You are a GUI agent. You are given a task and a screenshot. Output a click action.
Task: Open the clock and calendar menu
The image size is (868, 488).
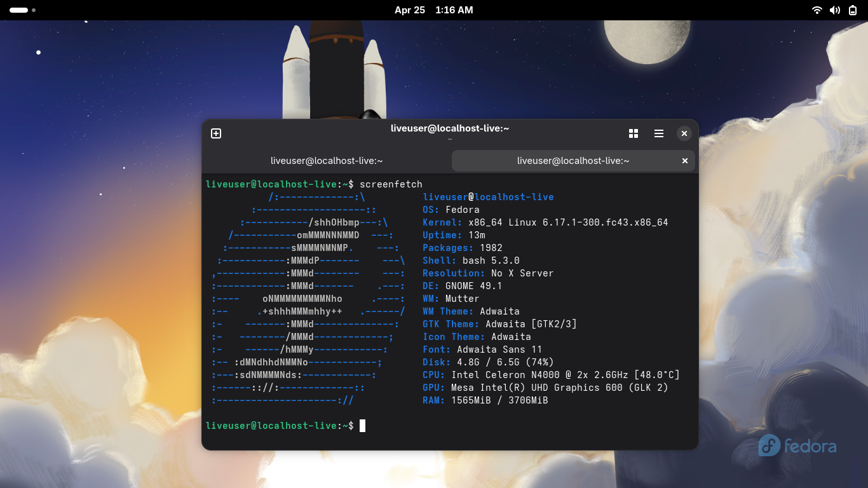[433, 10]
